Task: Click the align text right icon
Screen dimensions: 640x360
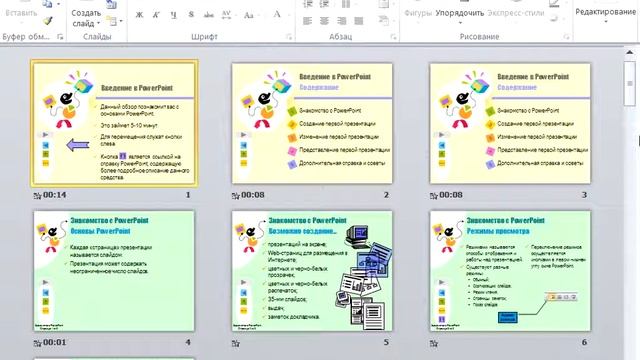Action: [342, 20]
